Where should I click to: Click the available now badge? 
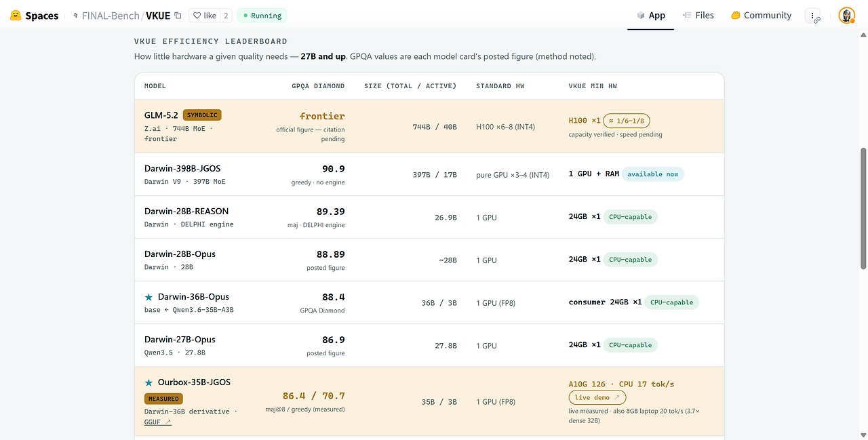[x=653, y=174]
